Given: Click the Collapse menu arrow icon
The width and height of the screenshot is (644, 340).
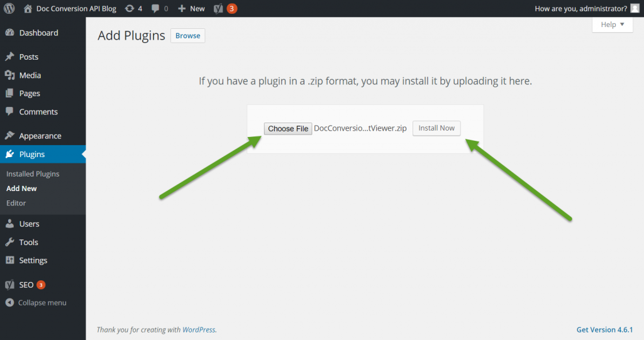Looking at the screenshot, I should 10,302.
